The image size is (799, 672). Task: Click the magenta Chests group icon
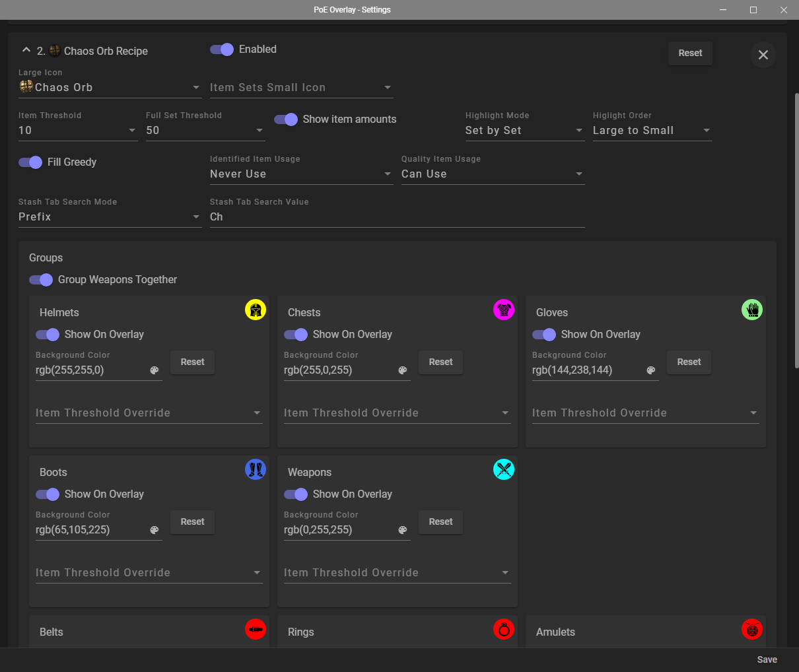pos(504,310)
